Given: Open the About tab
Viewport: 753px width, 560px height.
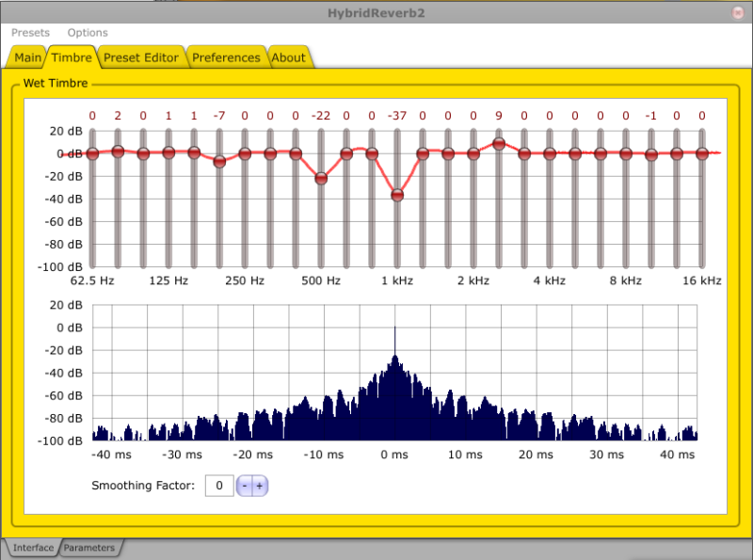Looking at the screenshot, I should click(288, 57).
